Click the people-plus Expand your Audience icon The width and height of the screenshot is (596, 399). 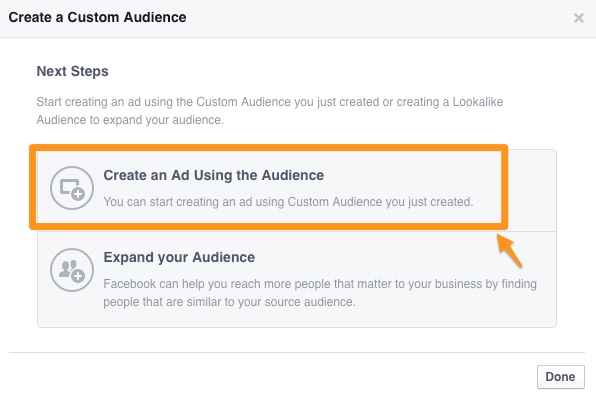[72, 270]
